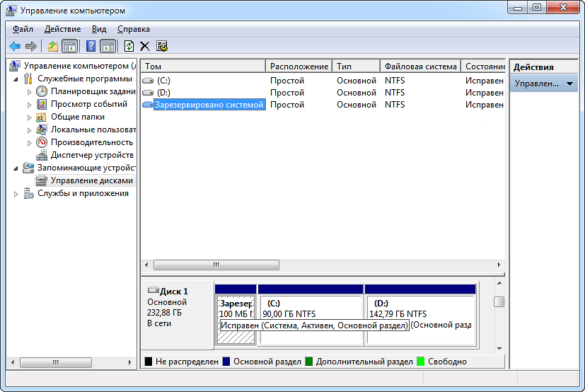Click the Up one level folder icon
Viewport: 585px width, 392px height.
[53, 46]
